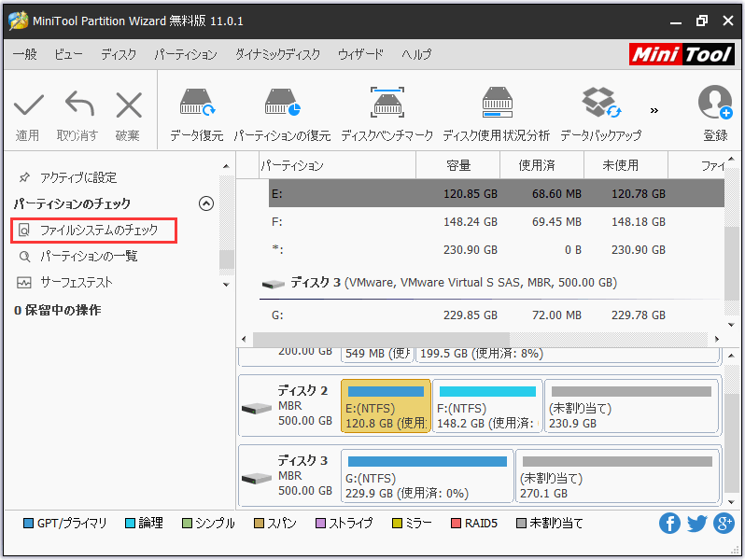Collapse the パーティションのチェック section
Viewport: 745px width, 560px height.
click(206, 203)
